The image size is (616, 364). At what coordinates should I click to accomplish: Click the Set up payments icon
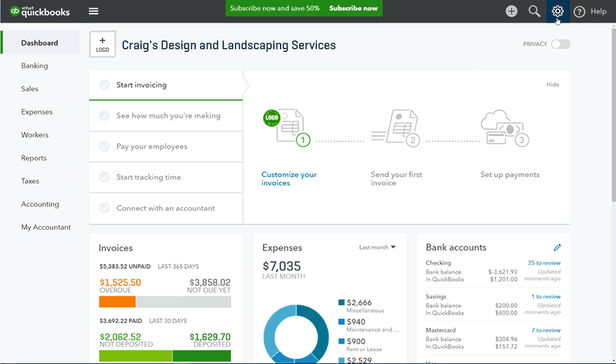pyautogui.click(x=504, y=128)
